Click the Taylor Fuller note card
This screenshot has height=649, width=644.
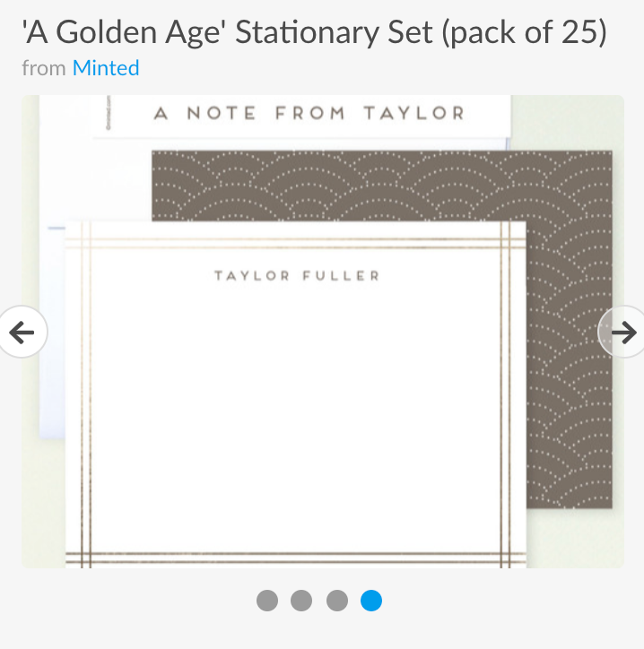click(x=296, y=394)
